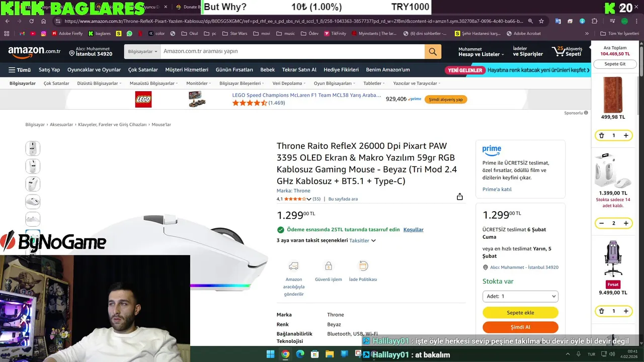Open the WhatsApp bookmark icon

(x=130, y=34)
